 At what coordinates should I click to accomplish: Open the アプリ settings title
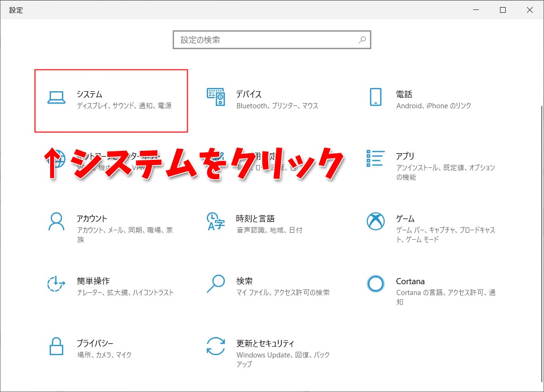coord(405,156)
